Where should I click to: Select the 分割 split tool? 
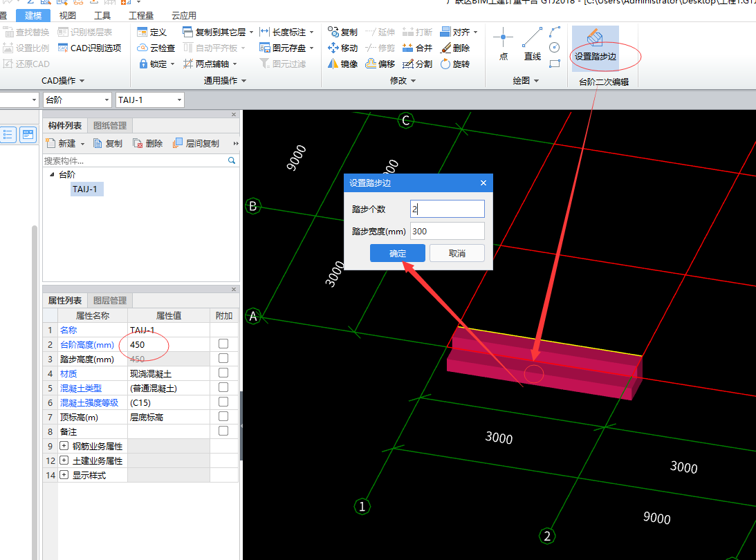coord(417,64)
